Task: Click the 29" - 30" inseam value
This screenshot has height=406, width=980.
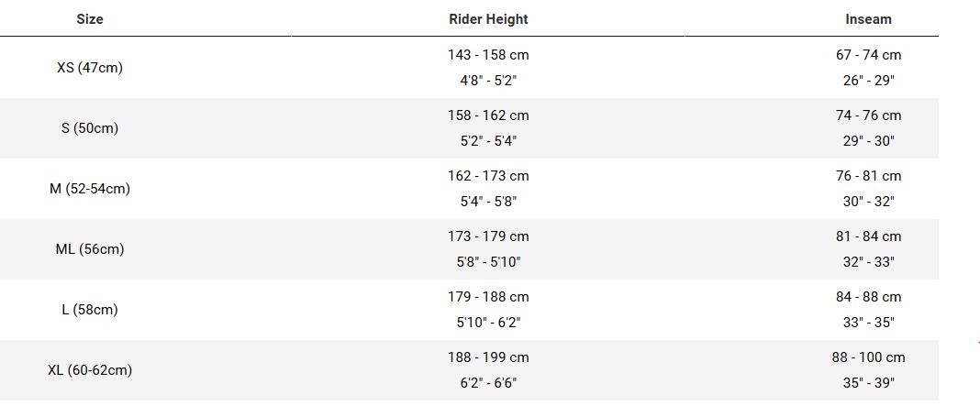Action: tap(869, 141)
